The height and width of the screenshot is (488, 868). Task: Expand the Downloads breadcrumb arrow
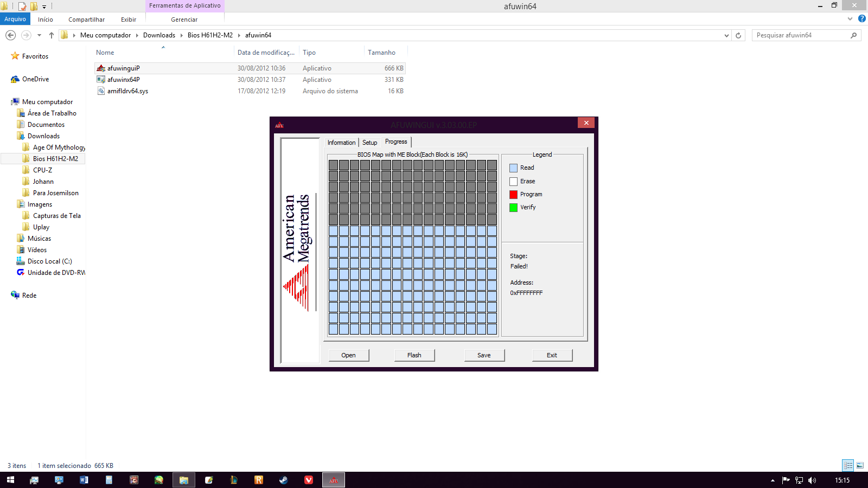[182, 35]
